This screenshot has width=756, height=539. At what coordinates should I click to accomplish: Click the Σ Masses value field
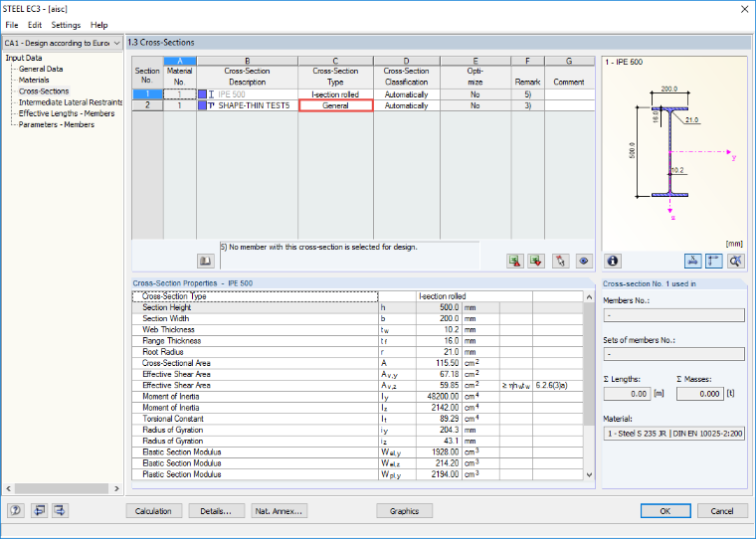coord(700,394)
